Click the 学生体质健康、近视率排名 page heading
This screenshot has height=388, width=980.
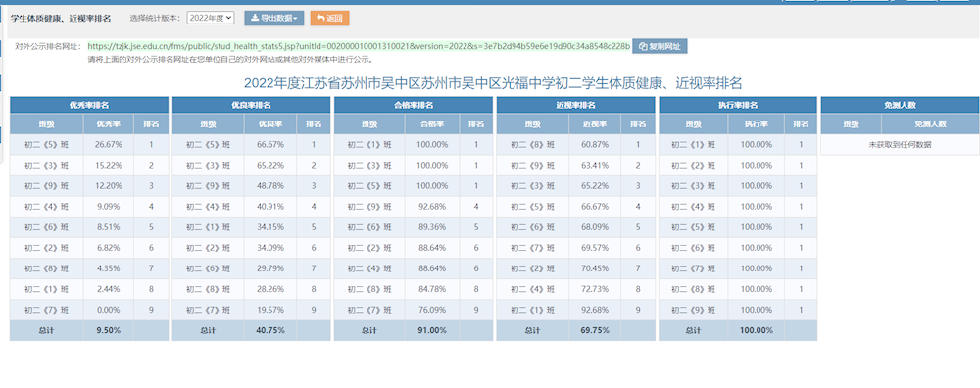(61, 18)
